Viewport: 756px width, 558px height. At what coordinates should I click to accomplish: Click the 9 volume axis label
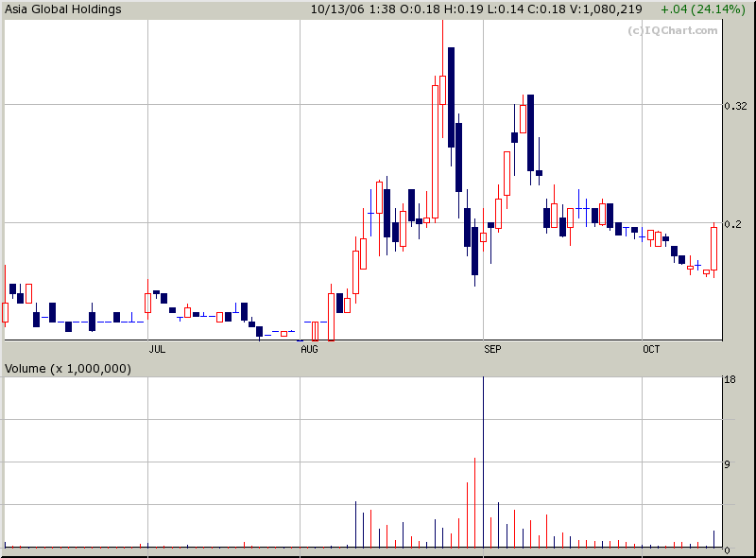point(727,464)
